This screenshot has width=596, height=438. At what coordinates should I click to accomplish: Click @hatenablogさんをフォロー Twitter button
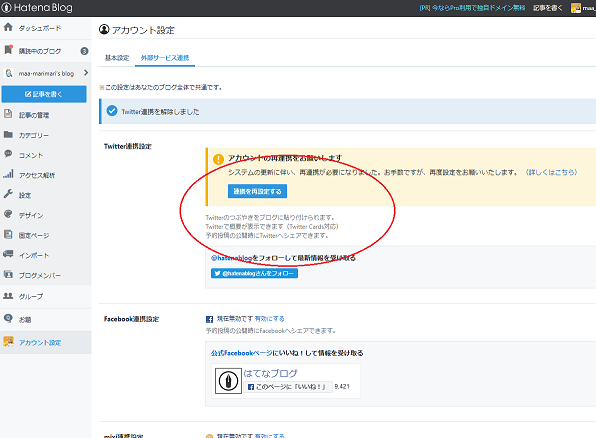point(254,273)
